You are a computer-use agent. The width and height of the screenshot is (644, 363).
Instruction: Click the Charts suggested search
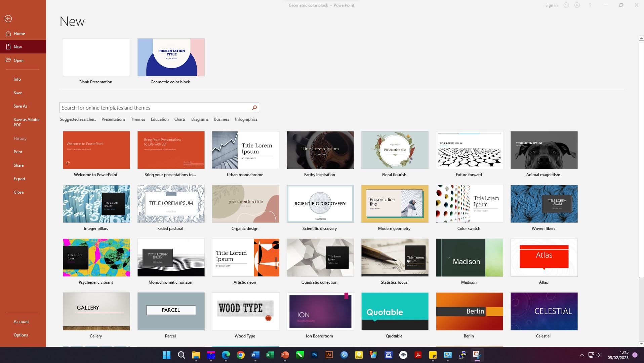click(x=180, y=119)
